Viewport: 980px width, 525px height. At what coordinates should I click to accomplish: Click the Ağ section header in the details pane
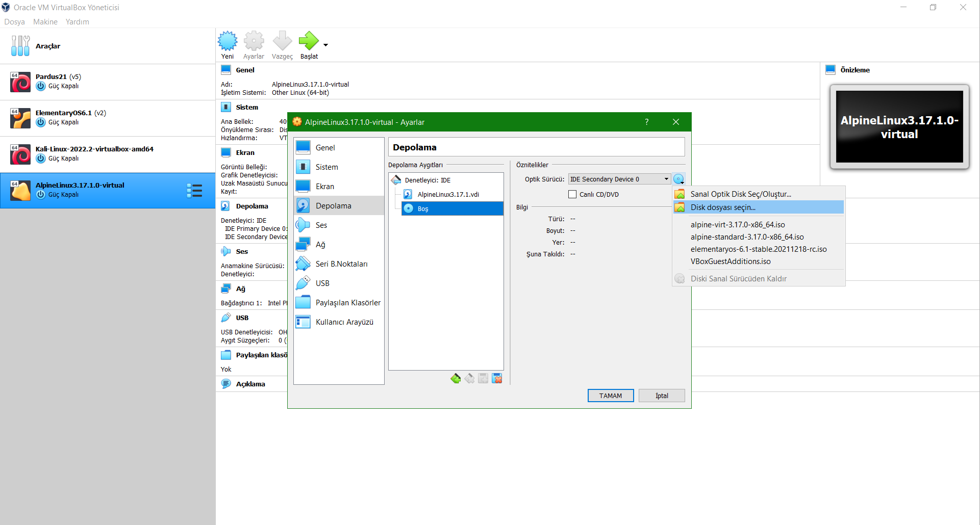(x=240, y=288)
